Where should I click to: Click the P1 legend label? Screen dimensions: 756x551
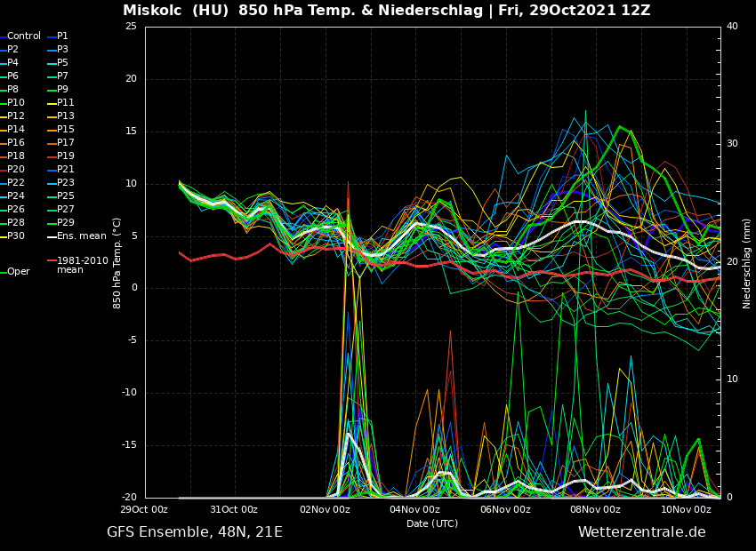point(62,36)
